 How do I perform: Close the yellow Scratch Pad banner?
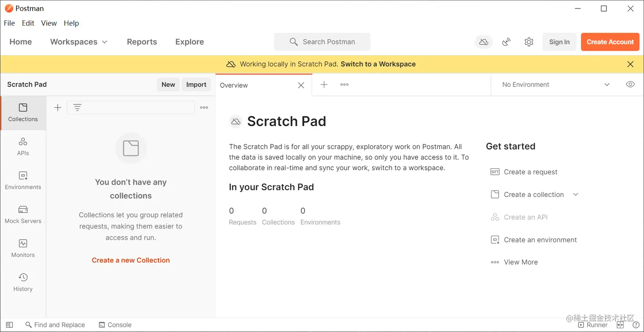[630, 64]
